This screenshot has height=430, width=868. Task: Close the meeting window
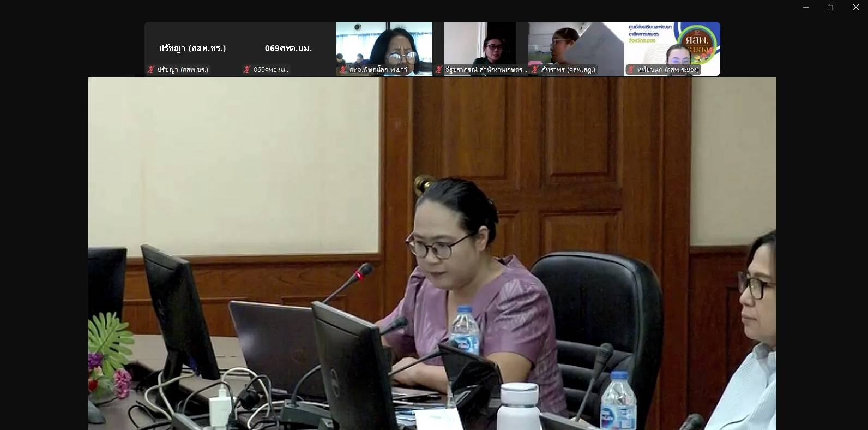[856, 7]
